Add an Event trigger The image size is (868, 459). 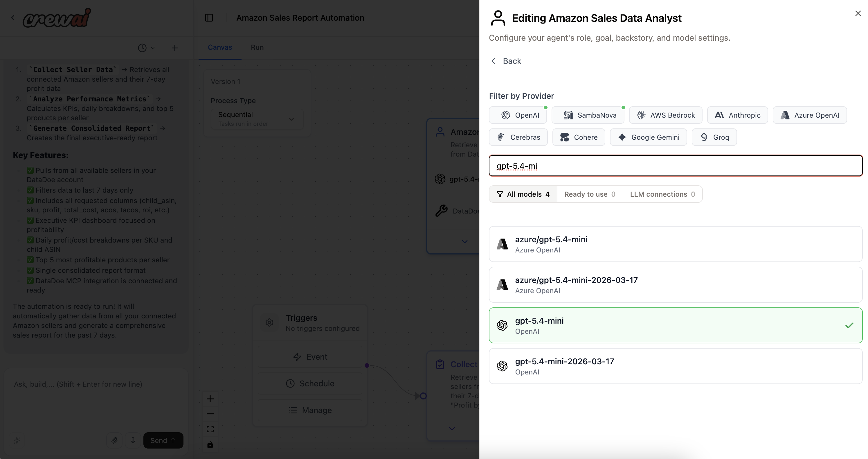pyautogui.click(x=310, y=357)
